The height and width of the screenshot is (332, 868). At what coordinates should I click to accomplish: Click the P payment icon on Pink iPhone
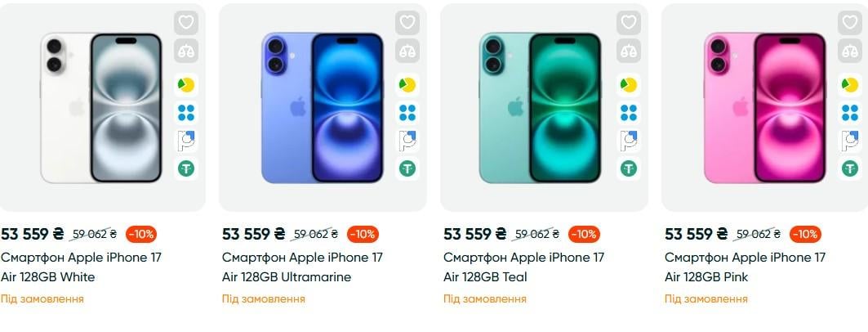coord(850,140)
